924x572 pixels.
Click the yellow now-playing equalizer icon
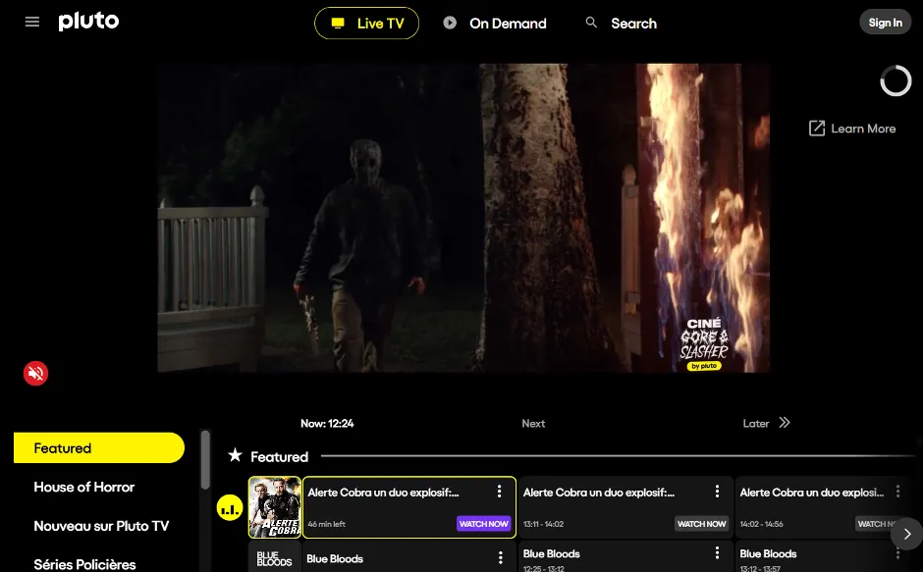(x=230, y=508)
